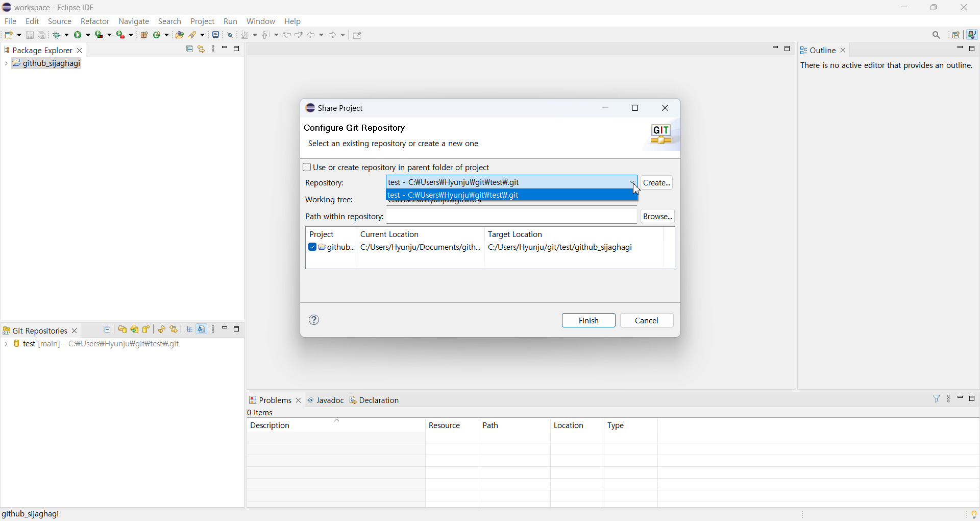
Task: Open the Debug configurations dropdown arrow
Action: coord(67,35)
